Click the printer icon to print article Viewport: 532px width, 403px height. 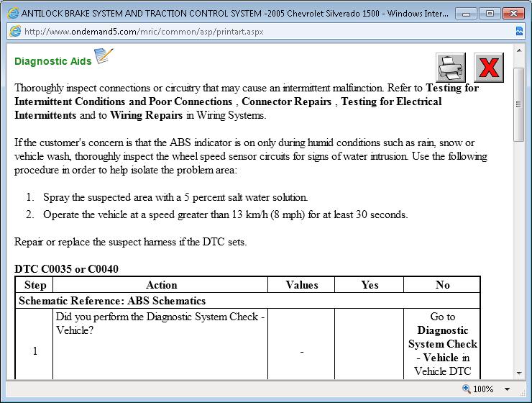point(451,67)
